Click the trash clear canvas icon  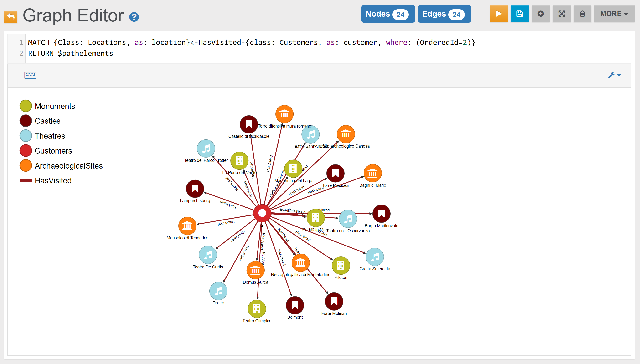582,14
